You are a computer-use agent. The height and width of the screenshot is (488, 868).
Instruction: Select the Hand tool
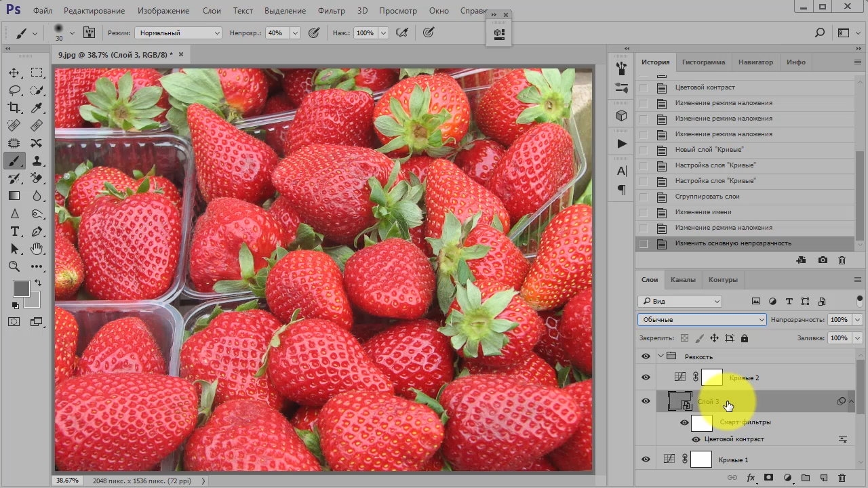coord(37,249)
